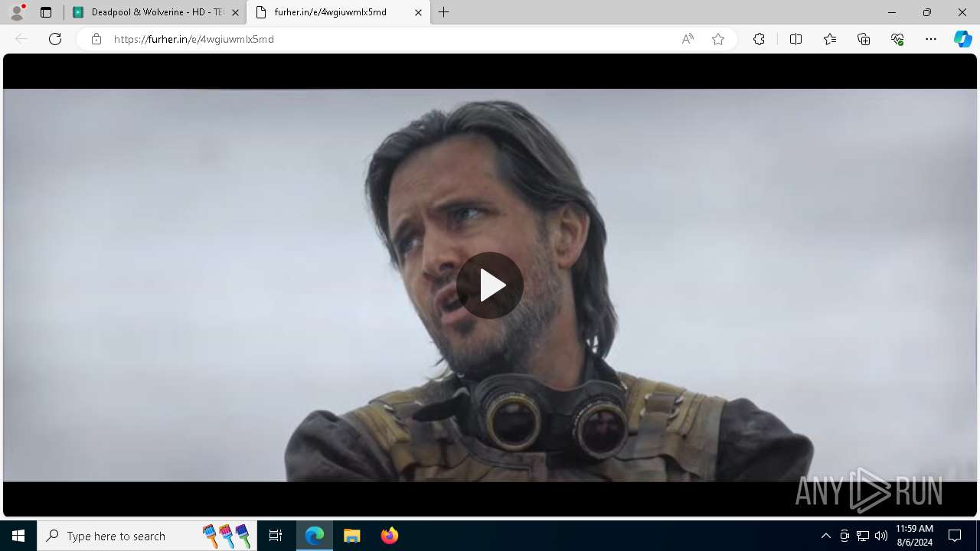Refresh the current page

tap(55, 39)
